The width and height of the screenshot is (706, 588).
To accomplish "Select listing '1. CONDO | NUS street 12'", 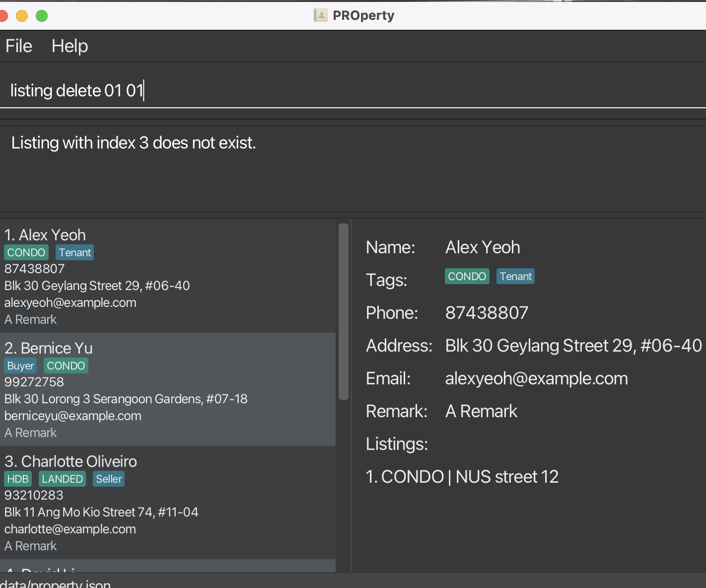I will (462, 477).
